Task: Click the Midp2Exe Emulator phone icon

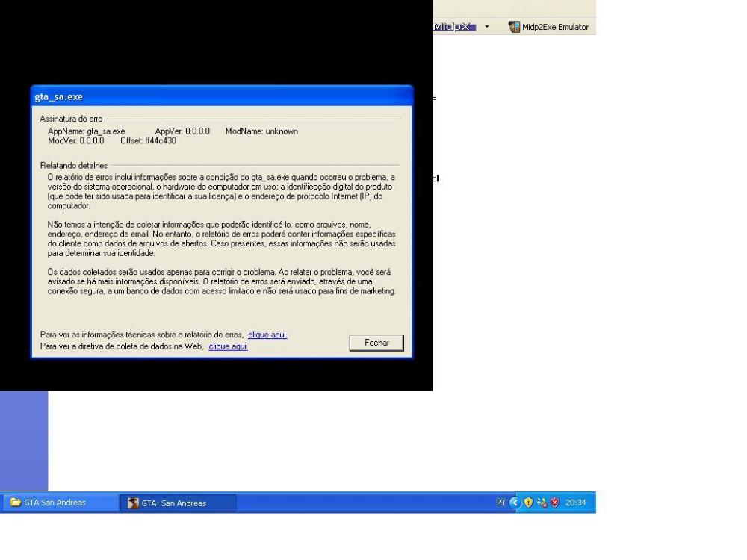Action: click(514, 27)
